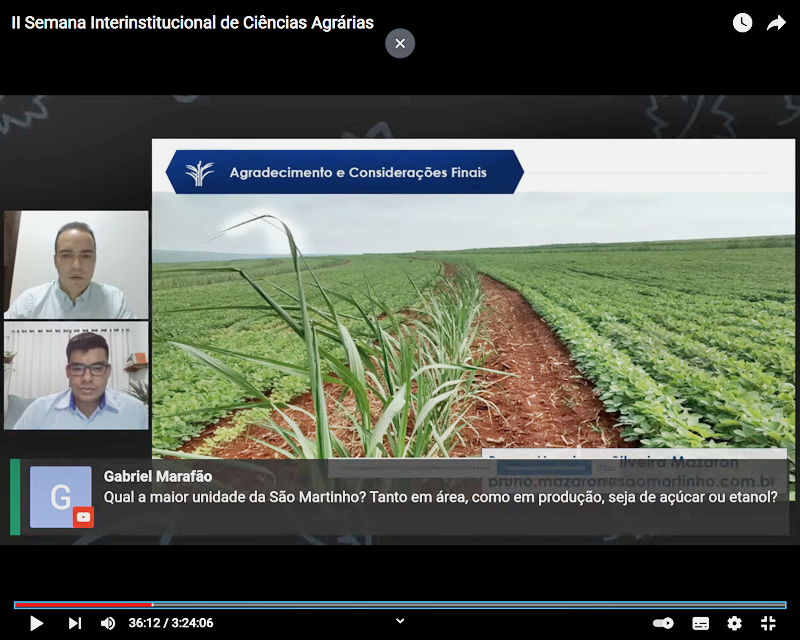Open the video title II Semana Interinstitucional

192,23
